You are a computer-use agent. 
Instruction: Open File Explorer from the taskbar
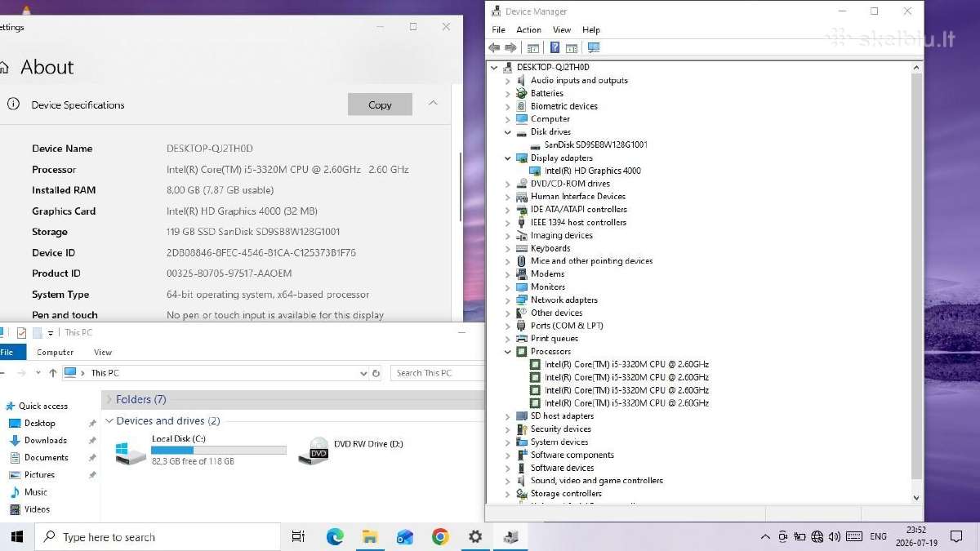[370, 536]
